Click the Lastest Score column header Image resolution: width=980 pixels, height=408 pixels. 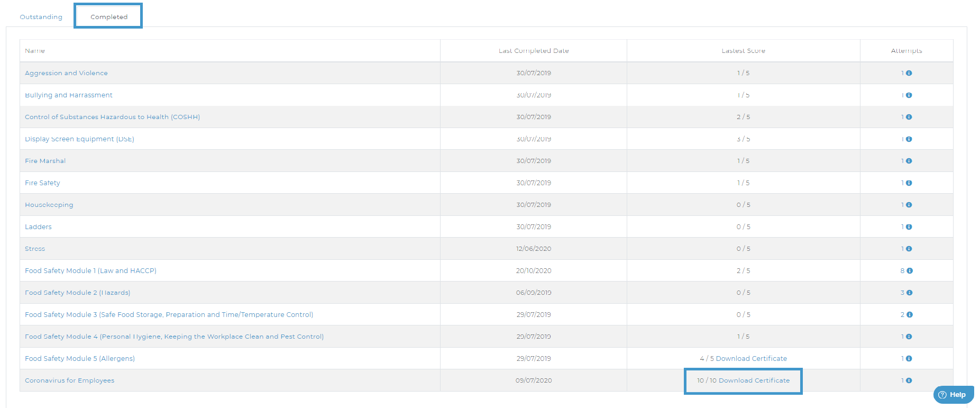coord(743,51)
